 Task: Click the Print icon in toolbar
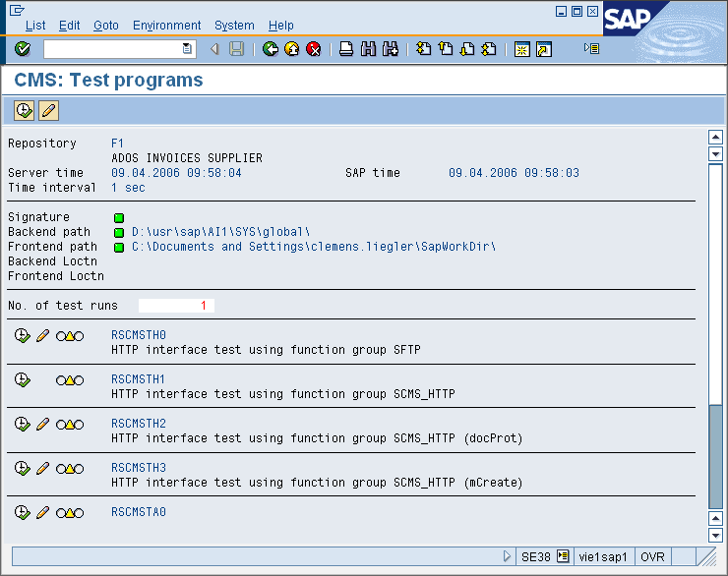(346, 49)
